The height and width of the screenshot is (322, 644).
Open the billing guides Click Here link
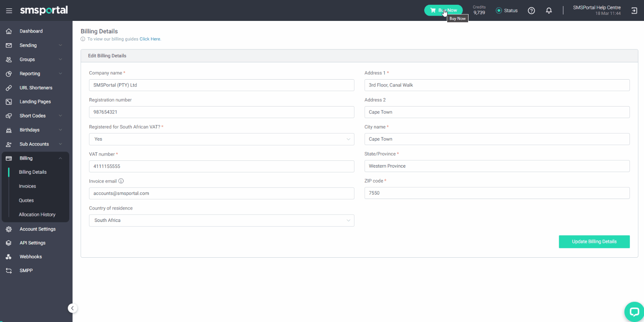coord(150,39)
